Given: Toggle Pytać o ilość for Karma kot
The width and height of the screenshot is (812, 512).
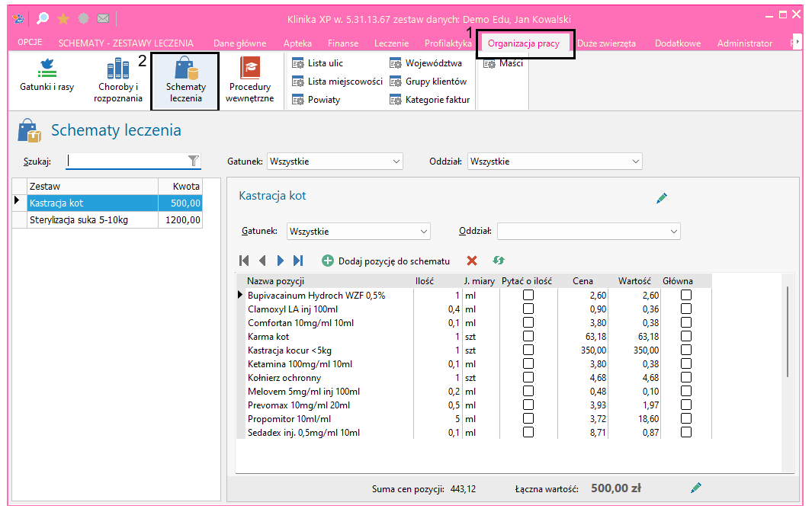Looking at the screenshot, I should (528, 337).
